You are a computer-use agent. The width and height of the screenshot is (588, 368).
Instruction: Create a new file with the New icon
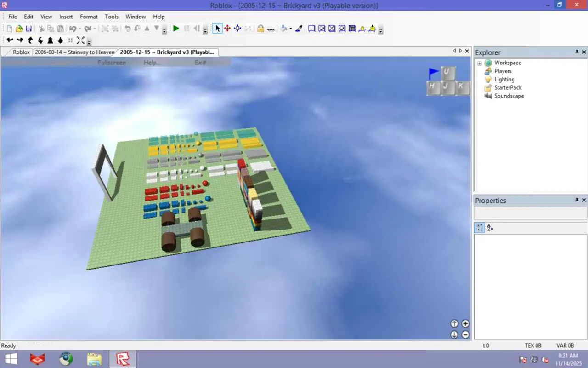(x=9, y=29)
